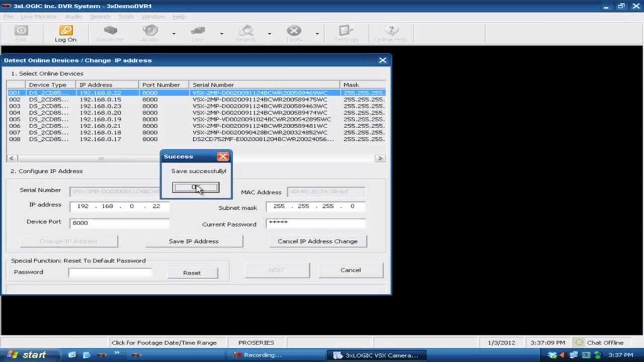
Task: Select device row 003 with IP 192.168.0.23
Action: [x=196, y=106]
